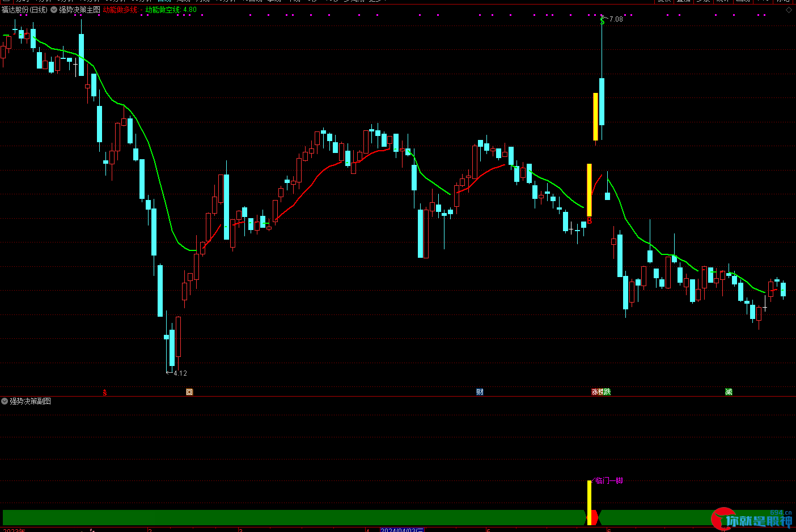Viewport: 796px width, 532px height.
Task: Click the 涨 event marker icon
Action: pyautogui.click(x=595, y=392)
